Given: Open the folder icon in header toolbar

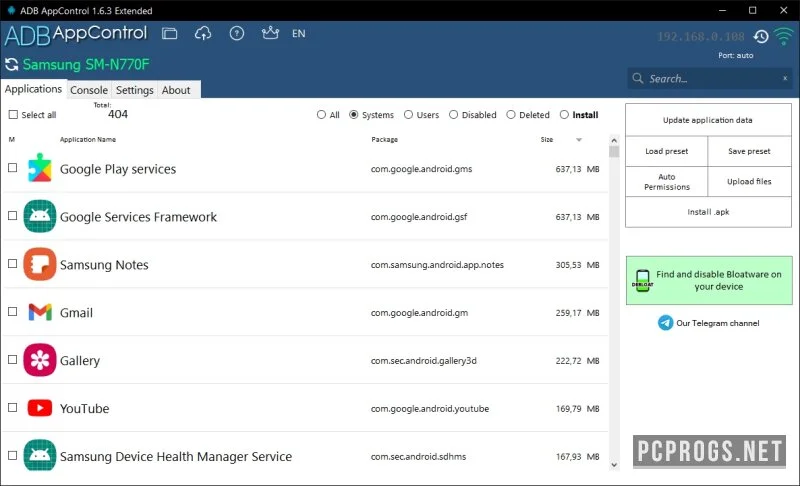Looking at the screenshot, I should click(x=169, y=34).
